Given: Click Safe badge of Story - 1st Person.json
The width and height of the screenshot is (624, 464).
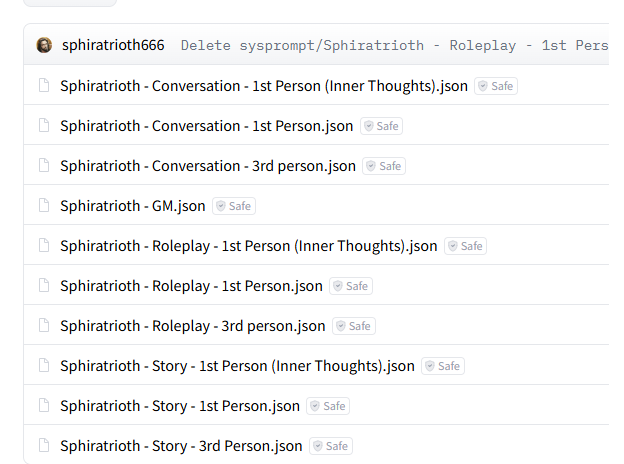Looking at the screenshot, I should click(x=328, y=406).
